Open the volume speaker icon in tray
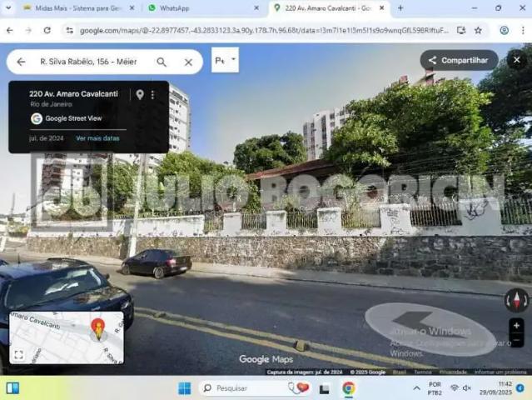This screenshot has width=532, height=400. [467, 388]
